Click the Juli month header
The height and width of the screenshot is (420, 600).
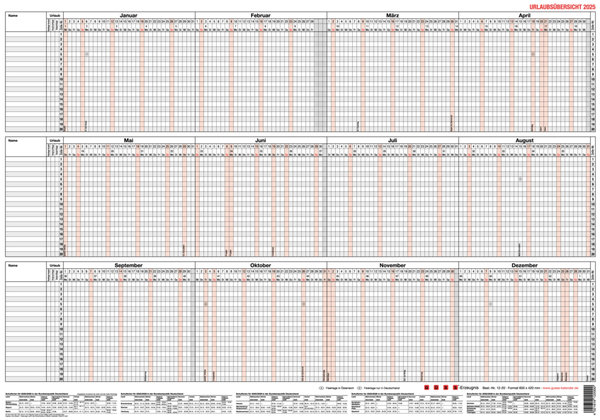click(393, 141)
